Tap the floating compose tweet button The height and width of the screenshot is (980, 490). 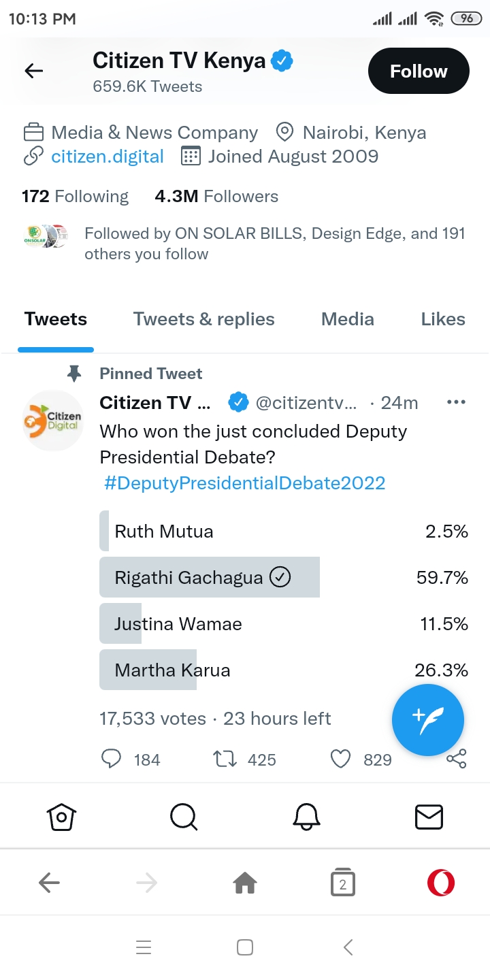(x=427, y=721)
